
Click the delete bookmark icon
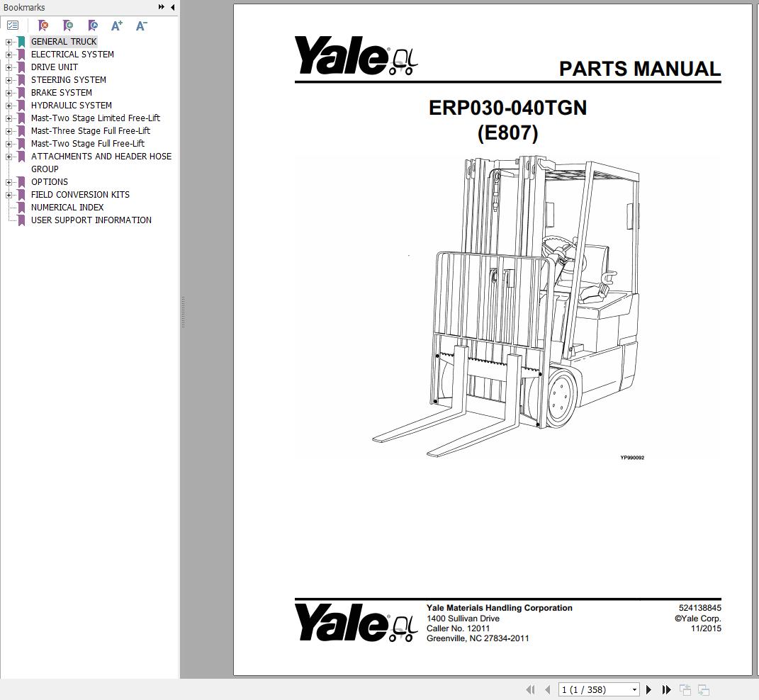tap(43, 25)
